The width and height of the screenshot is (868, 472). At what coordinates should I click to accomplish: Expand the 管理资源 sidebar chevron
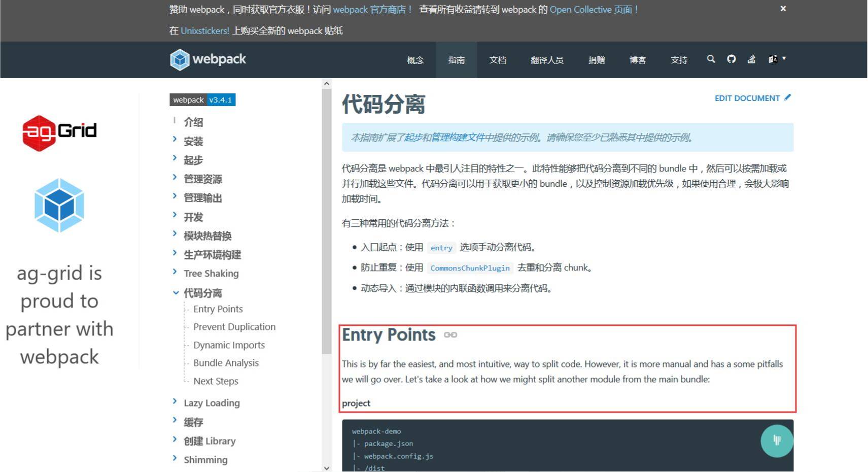tap(175, 177)
